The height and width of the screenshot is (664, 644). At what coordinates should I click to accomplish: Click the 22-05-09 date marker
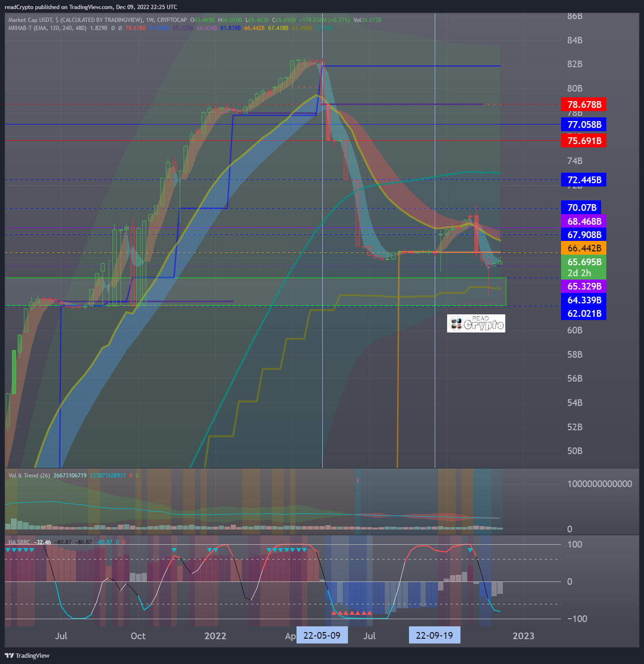tap(322, 635)
